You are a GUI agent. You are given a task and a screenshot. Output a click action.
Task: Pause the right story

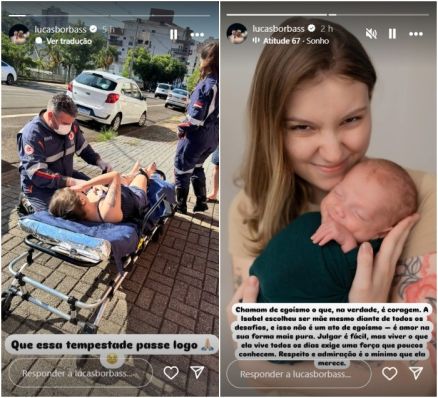pos(392,34)
